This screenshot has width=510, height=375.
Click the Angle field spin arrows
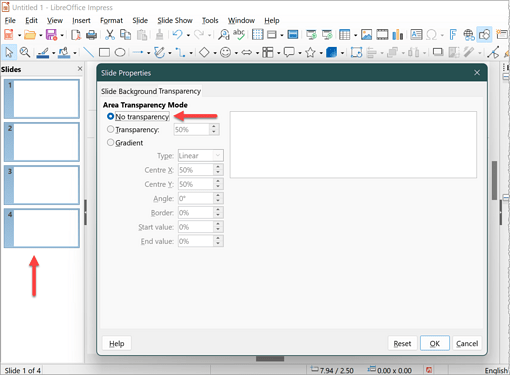coord(218,199)
